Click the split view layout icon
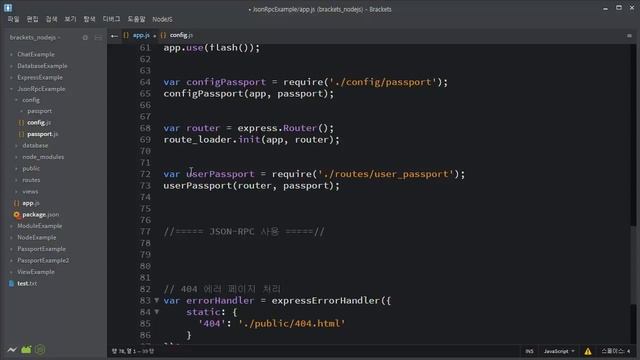This screenshot has height=360, width=640. [98, 38]
